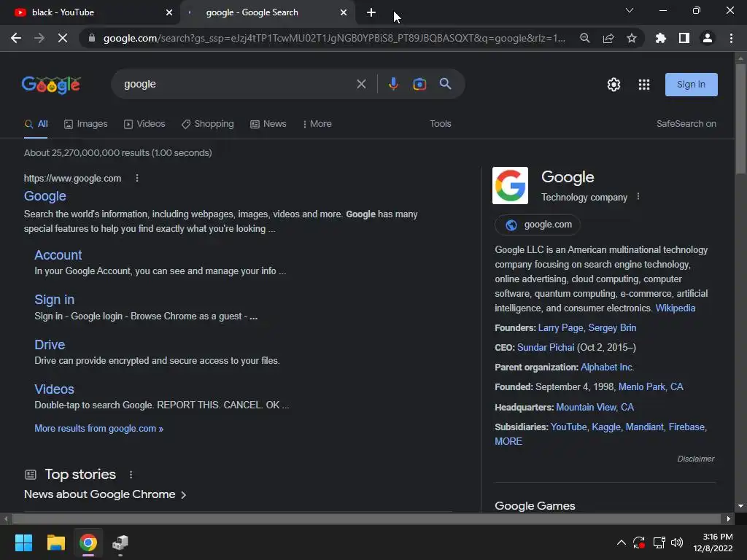The width and height of the screenshot is (747, 560).
Task: Switch to black - YouTube tab
Action: [x=90, y=12]
